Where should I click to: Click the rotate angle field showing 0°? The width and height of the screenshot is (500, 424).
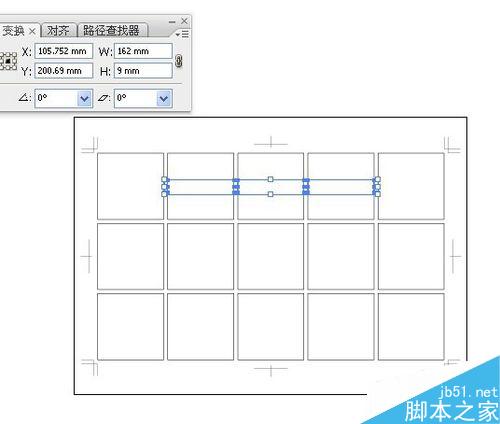[x=56, y=98]
